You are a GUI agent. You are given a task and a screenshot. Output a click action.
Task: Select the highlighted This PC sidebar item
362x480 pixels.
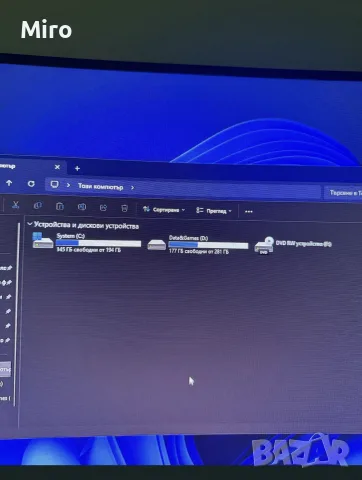click(x=5, y=369)
